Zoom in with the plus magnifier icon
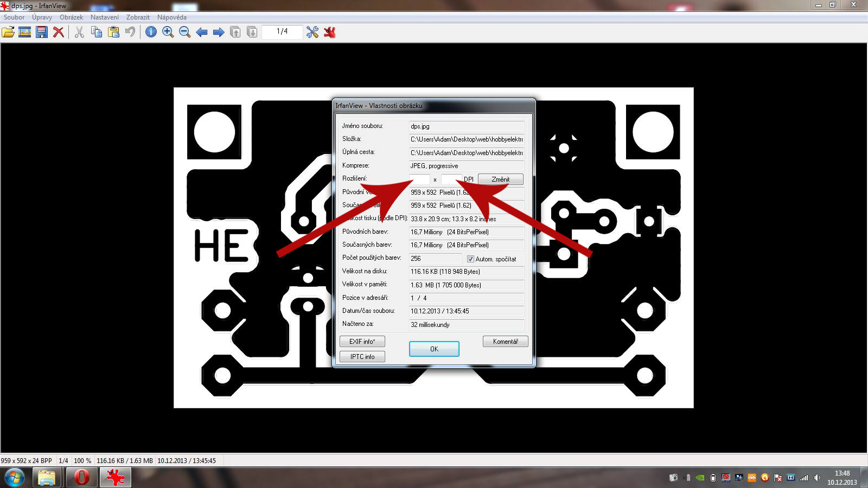This screenshot has width=868, height=488. [x=168, y=32]
